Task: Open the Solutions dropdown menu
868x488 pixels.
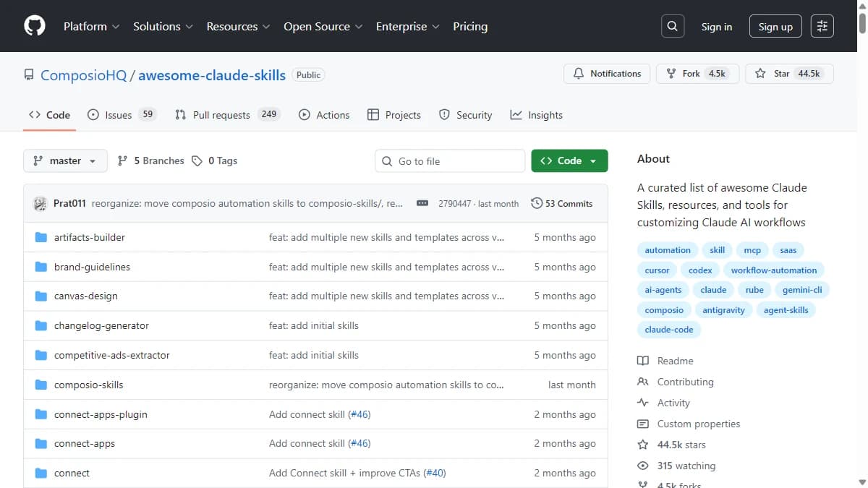Action: 163,26
